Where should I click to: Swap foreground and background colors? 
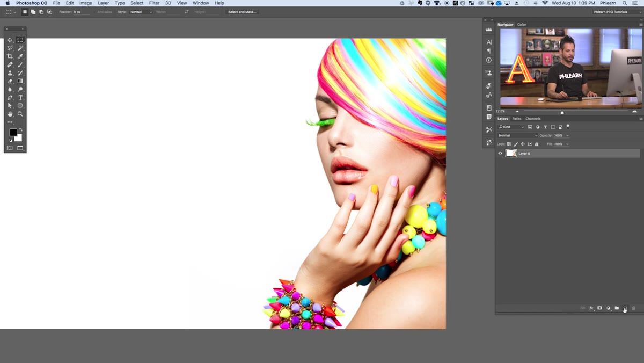coord(21,130)
